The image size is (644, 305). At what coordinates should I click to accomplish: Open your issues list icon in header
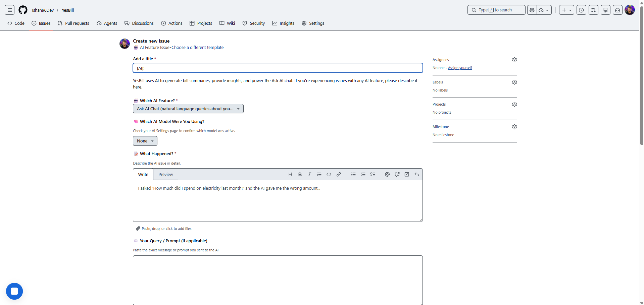click(x=582, y=10)
